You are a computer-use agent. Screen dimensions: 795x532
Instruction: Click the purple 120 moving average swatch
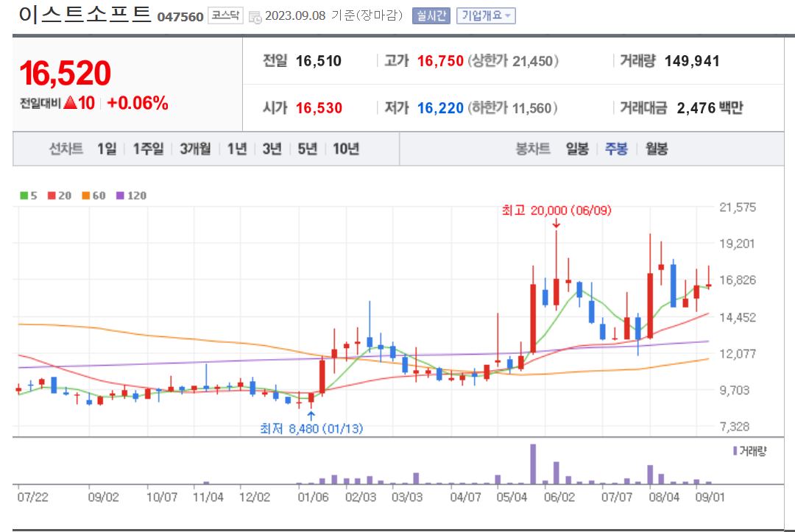(x=120, y=196)
